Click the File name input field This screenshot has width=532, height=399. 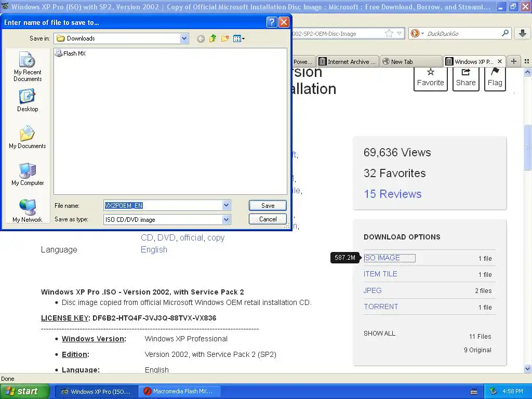point(163,205)
